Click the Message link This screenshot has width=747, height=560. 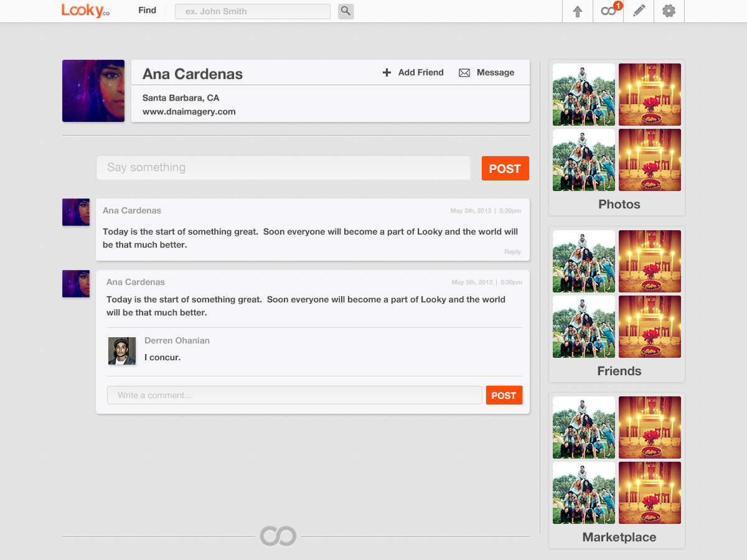(496, 73)
